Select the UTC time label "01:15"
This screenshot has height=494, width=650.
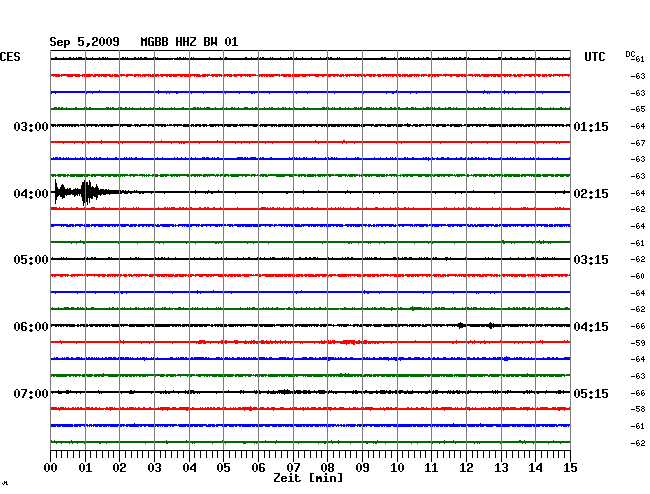(591, 127)
